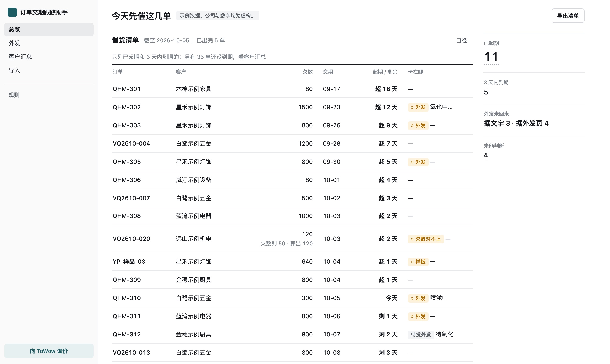Click the 外发 tag in row QHM-310
Image resolution: width=610 pixels, height=364 pixels.
click(418, 298)
